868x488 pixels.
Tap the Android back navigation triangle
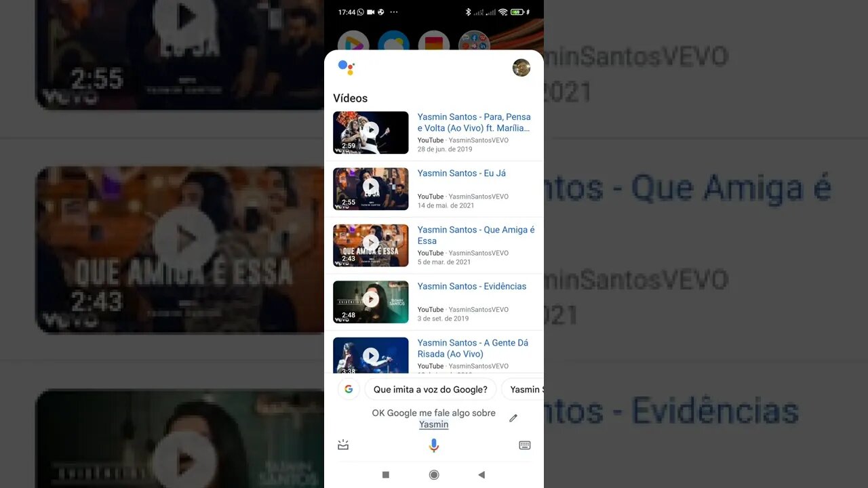(x=481, y=474)
